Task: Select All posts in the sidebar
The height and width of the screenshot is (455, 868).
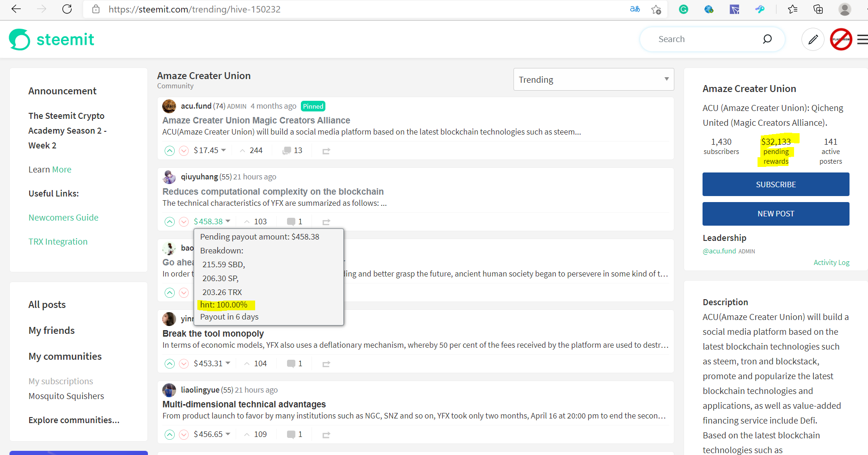Action: 47,305
